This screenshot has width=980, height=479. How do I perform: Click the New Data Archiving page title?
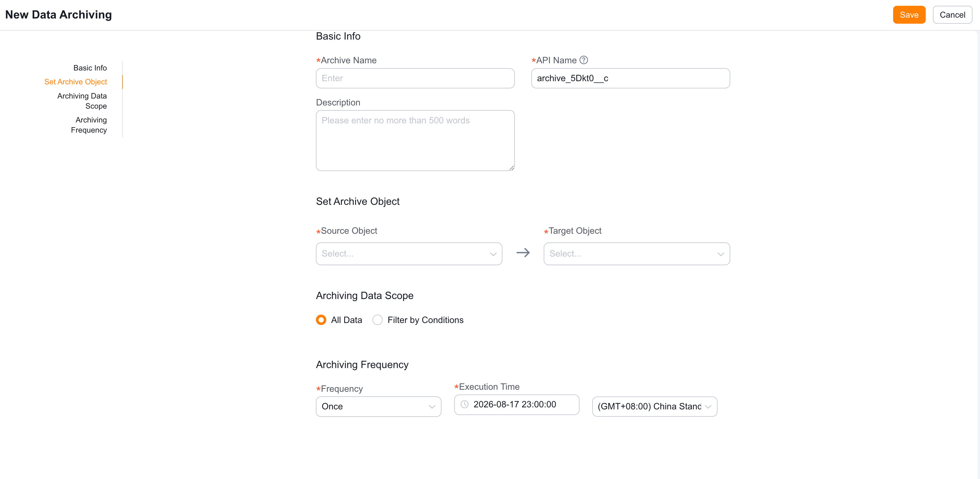[x=58, y=14]
